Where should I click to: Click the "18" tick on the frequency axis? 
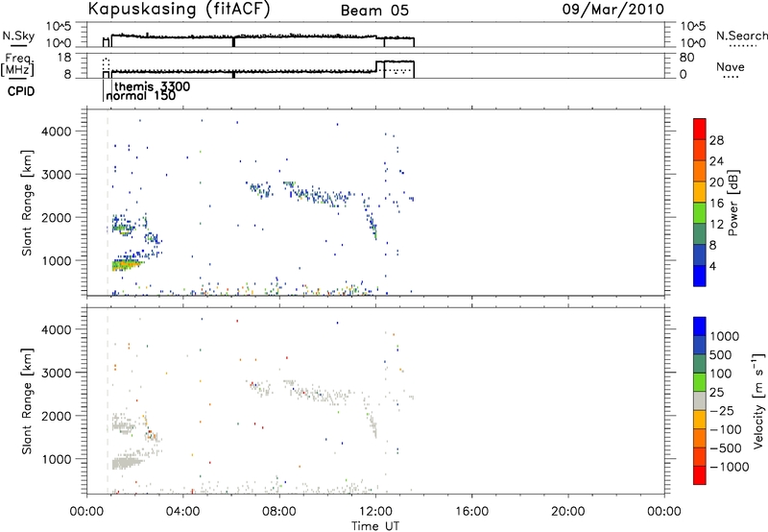[64, 58]
